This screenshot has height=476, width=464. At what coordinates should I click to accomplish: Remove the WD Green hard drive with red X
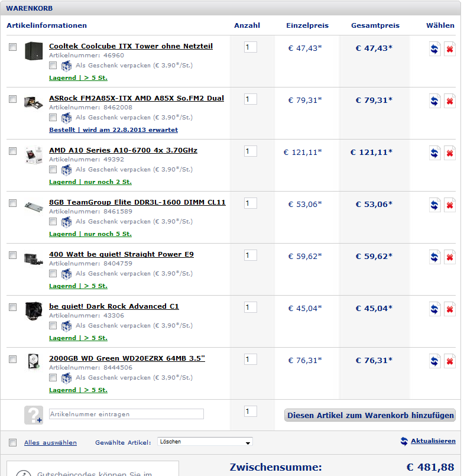pyautogui.click(x=449, y=361)
